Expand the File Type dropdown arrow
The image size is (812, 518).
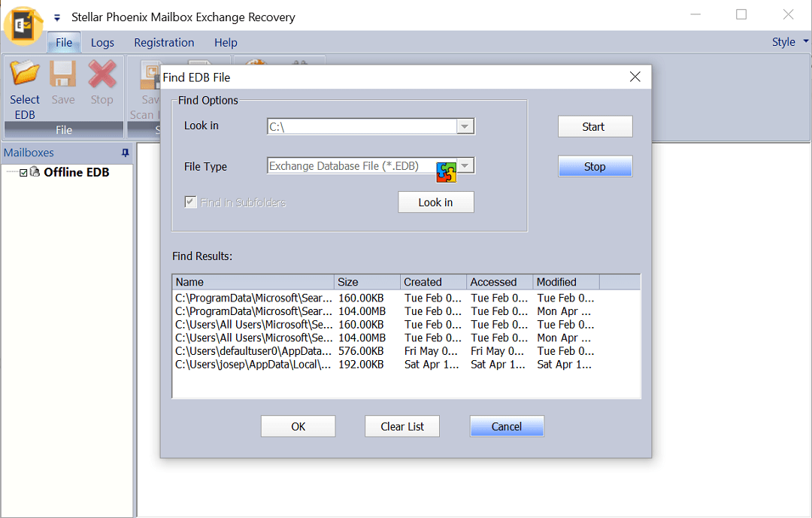(465, 165)
